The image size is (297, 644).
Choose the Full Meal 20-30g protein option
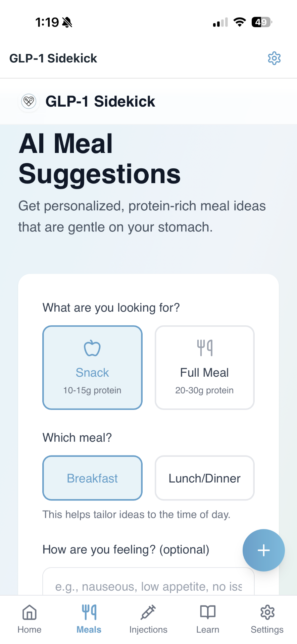[x=204, y=368]
